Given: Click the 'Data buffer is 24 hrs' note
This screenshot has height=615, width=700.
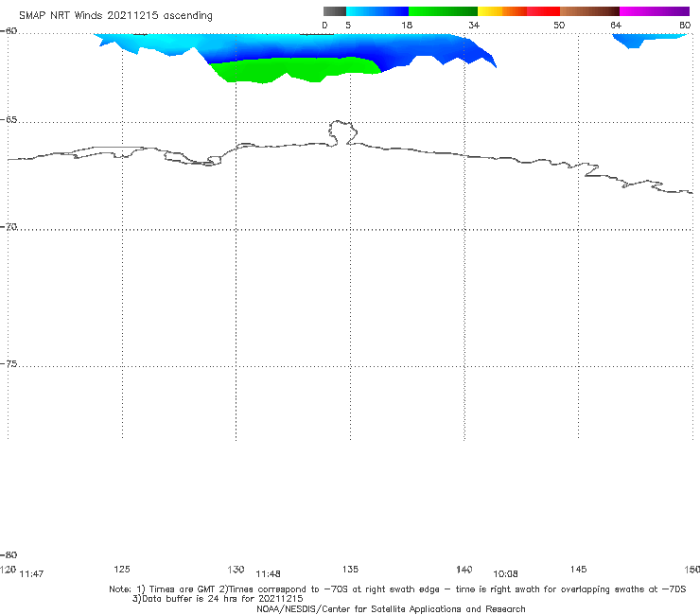Looking at the screenshot, I should pyautogui.click(x=218, y=599).
